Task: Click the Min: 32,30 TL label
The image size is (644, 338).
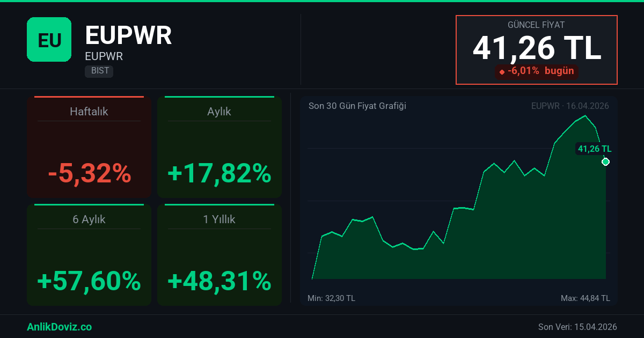Action: click(x=331, y=298)
